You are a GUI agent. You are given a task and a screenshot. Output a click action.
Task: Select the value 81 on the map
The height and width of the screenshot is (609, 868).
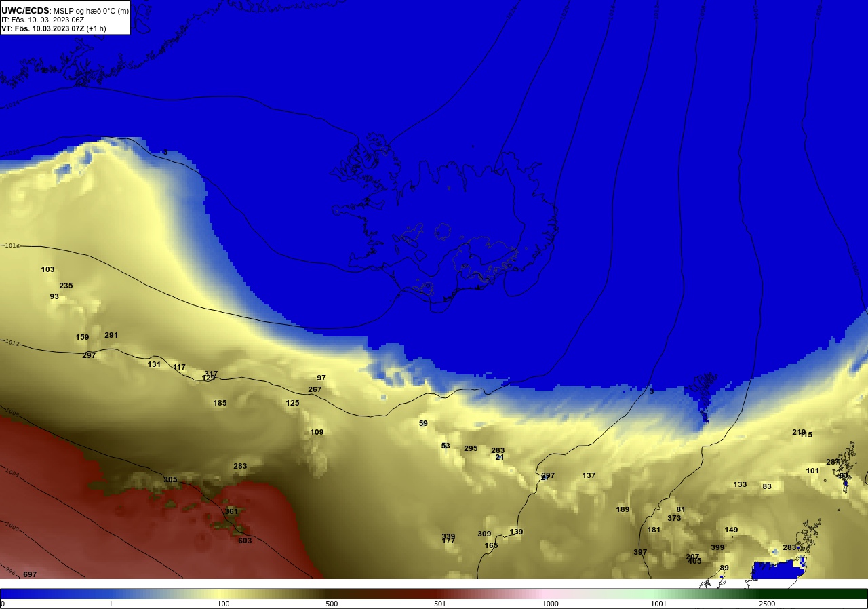click(x=681, y=509)
